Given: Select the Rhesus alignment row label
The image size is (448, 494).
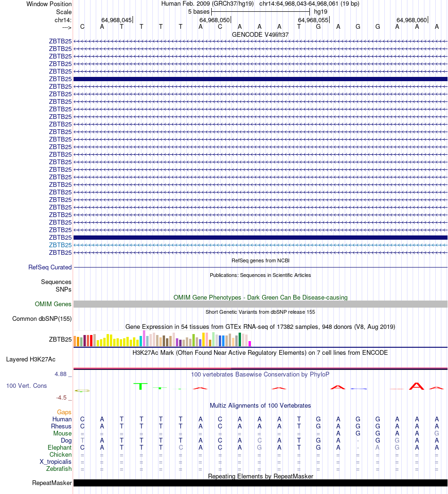Looking at the screenshot, I should 61,426.
